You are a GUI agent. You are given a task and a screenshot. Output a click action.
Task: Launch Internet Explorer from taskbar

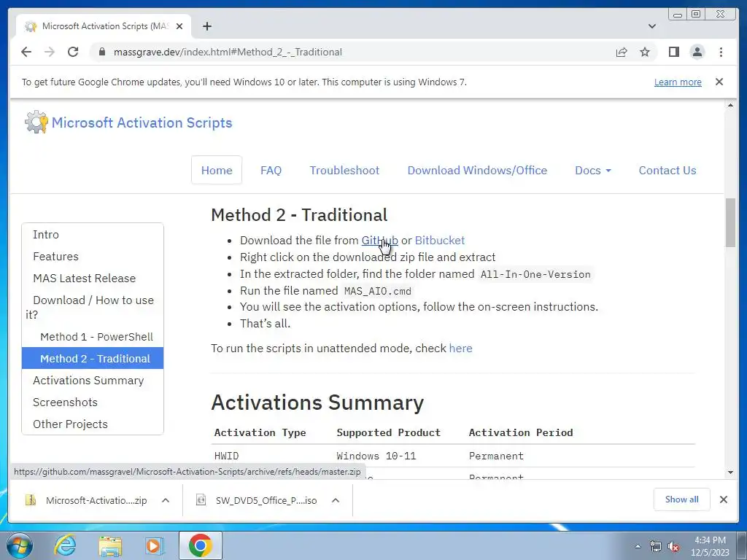(65, 545)
